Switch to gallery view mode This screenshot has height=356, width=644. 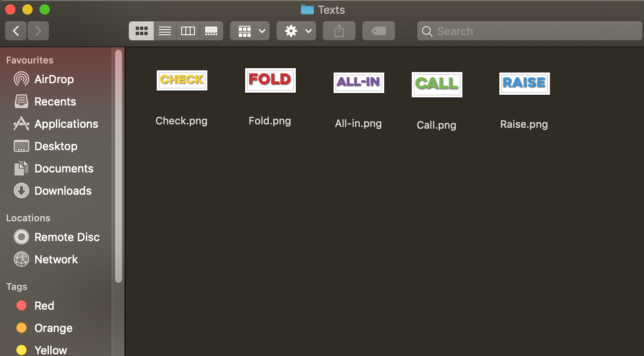(x=211, y=31)
